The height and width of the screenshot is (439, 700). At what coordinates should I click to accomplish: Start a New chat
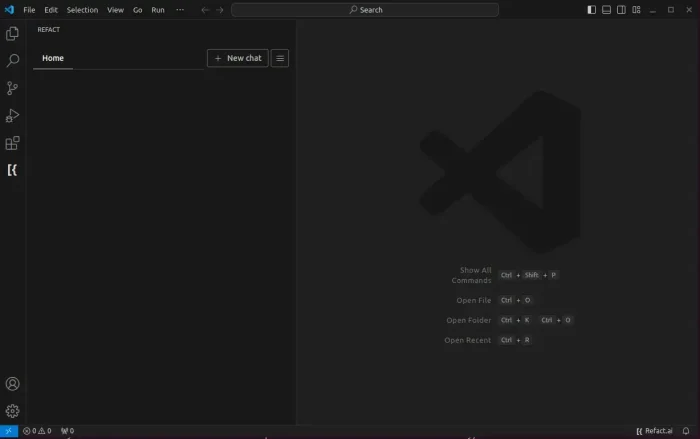(238, 58)
